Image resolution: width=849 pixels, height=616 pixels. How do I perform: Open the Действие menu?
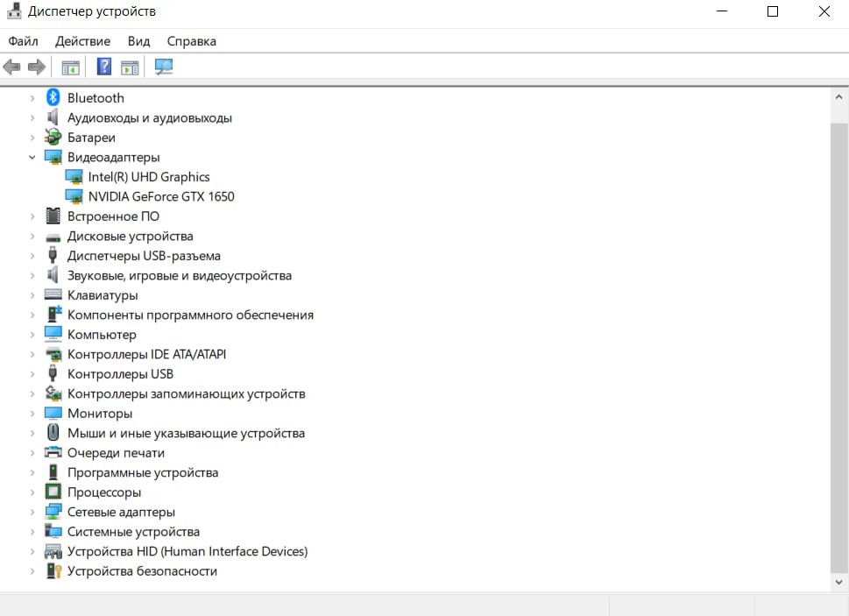[82, 41]
